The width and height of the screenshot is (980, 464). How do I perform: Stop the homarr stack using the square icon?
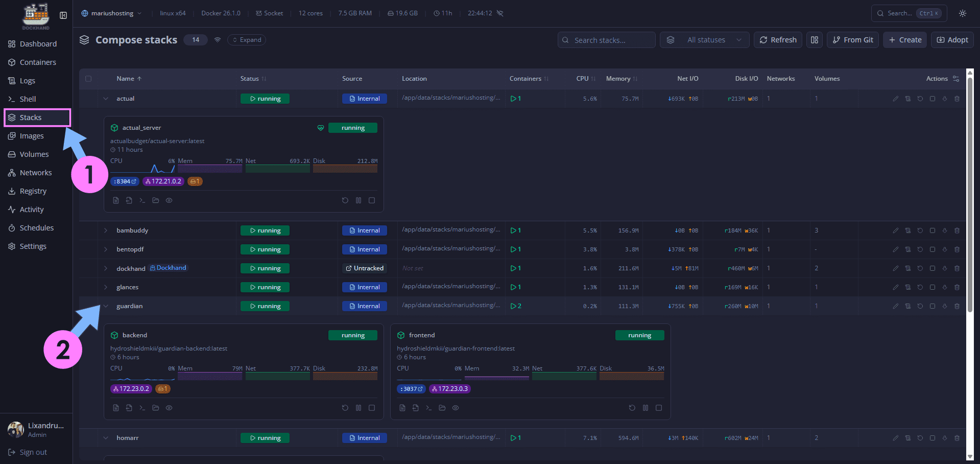(933, 438)
